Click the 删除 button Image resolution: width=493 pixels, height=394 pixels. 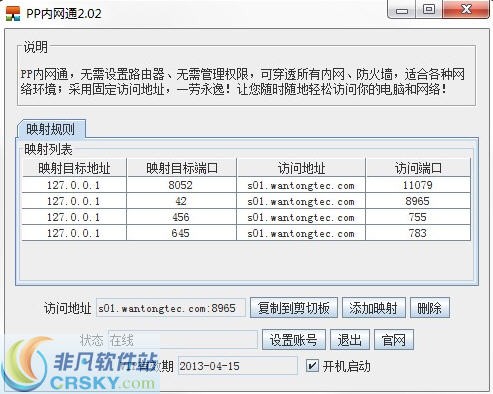coord(430,308)
